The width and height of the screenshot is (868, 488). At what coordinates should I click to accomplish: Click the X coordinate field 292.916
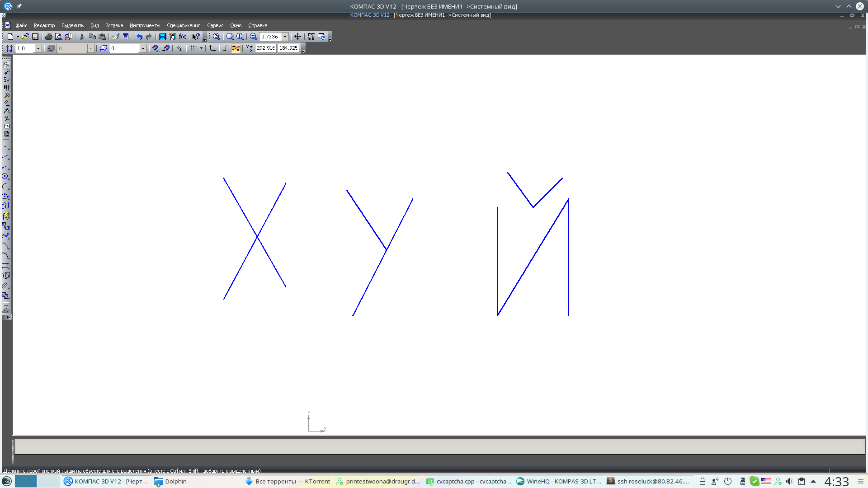click(266, 48)
